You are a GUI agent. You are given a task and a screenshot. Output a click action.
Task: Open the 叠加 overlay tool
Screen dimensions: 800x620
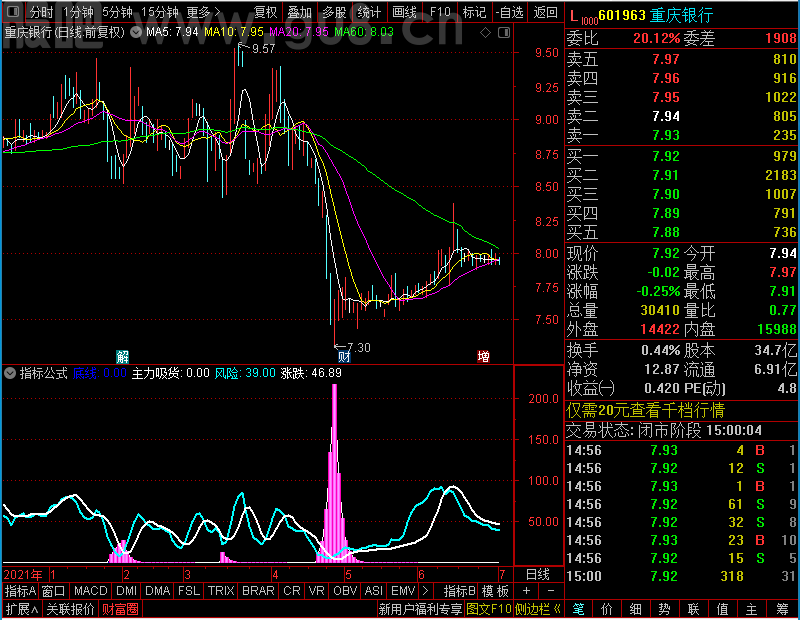[299, 12]
